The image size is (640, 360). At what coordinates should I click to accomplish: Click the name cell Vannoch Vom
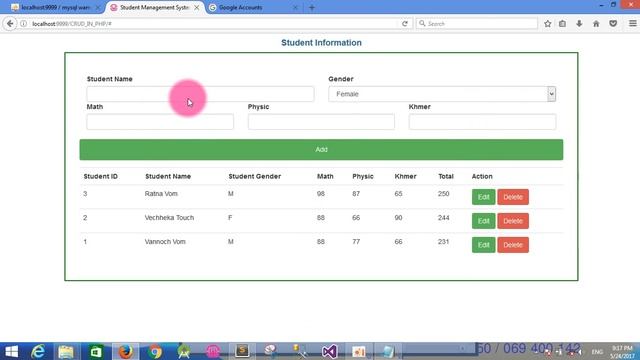pos(165,242)
